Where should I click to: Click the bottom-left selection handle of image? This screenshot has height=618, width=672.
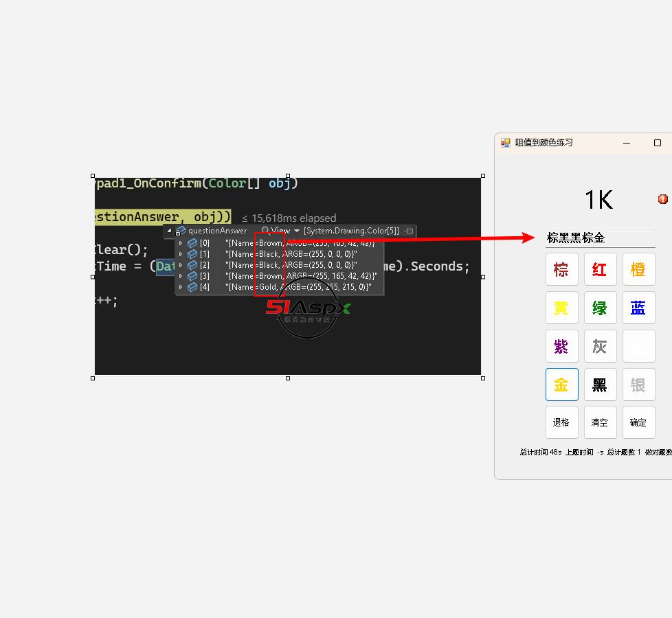93,378
